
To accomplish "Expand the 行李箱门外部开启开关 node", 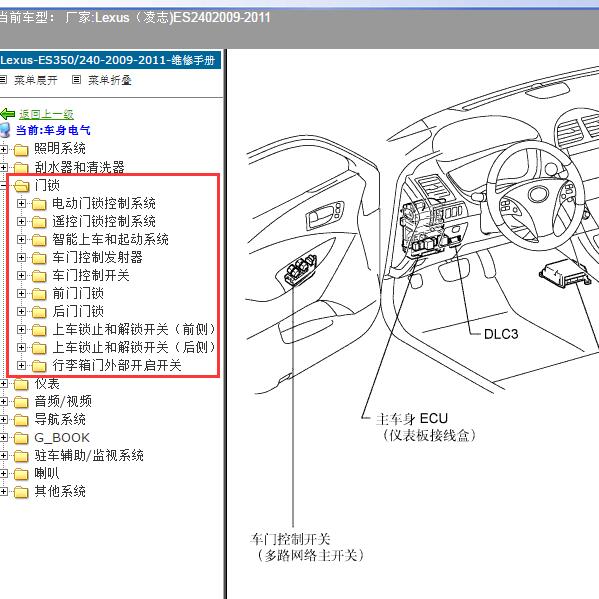I will click(21, 366).
